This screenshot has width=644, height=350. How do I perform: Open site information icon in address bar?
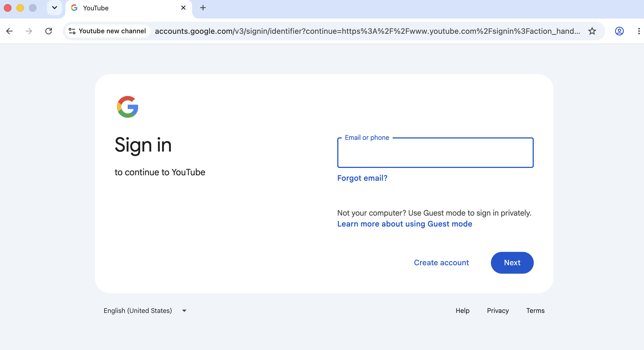point(72,31)
